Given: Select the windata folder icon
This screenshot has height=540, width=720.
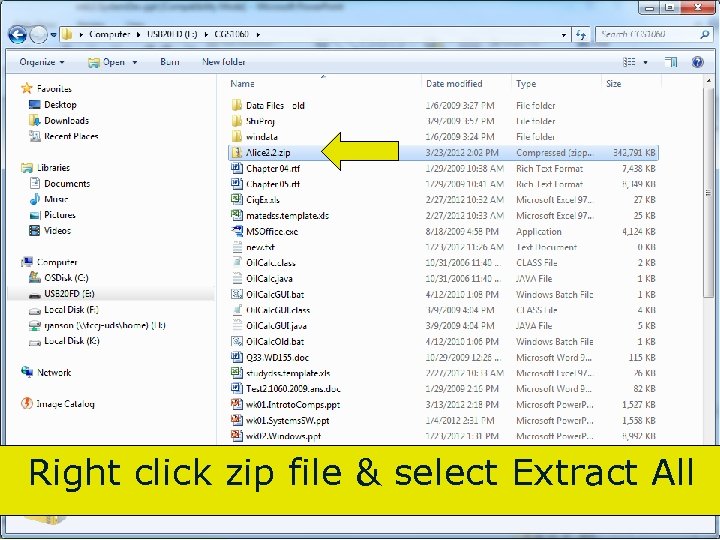Looking at the screenshot, I should tap(236, 136).
